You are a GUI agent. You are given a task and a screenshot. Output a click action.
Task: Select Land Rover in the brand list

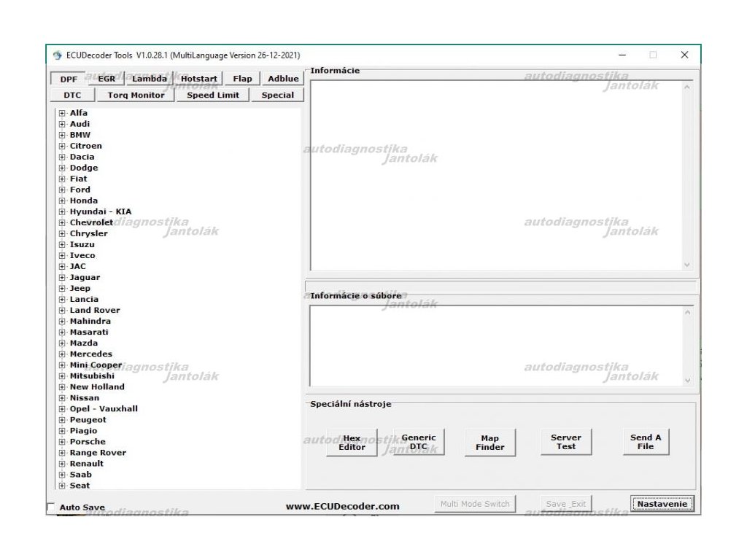tap(95, 311)
